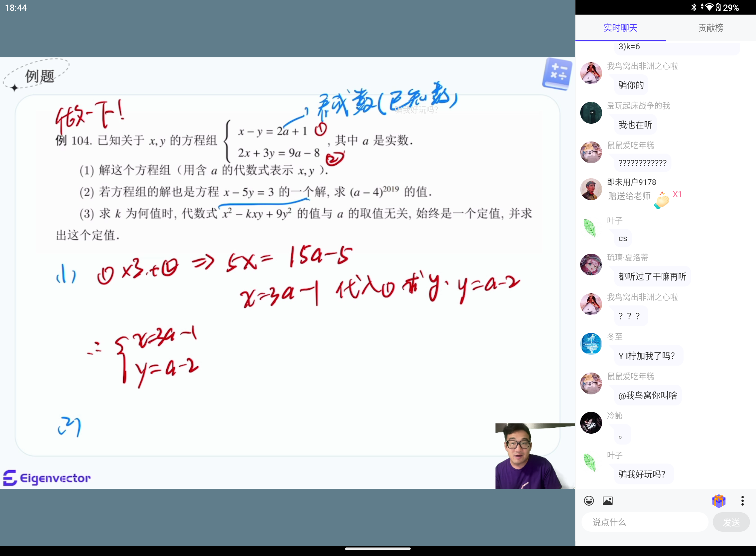Focus the 说点什么 chat input field
This screenshot has width=756, height=556.
(645, 522)
